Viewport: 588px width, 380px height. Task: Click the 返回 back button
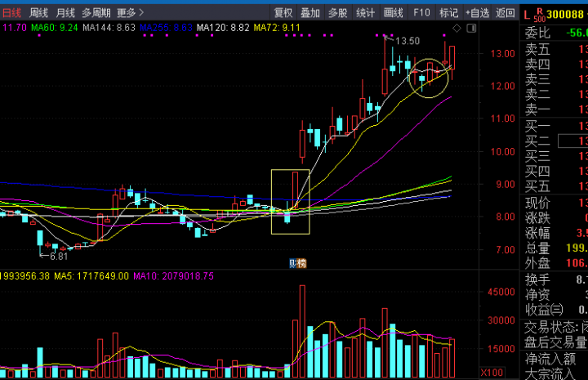click(505, 13)
